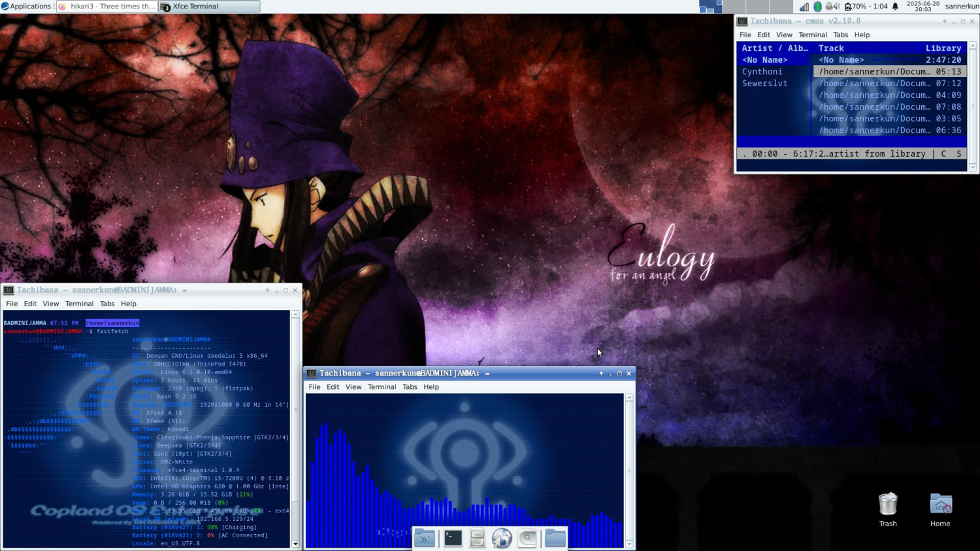Screen dimensions: 980x551
Task: Click fastfetch terminal scrollbar down arrow
Action: 295,544
